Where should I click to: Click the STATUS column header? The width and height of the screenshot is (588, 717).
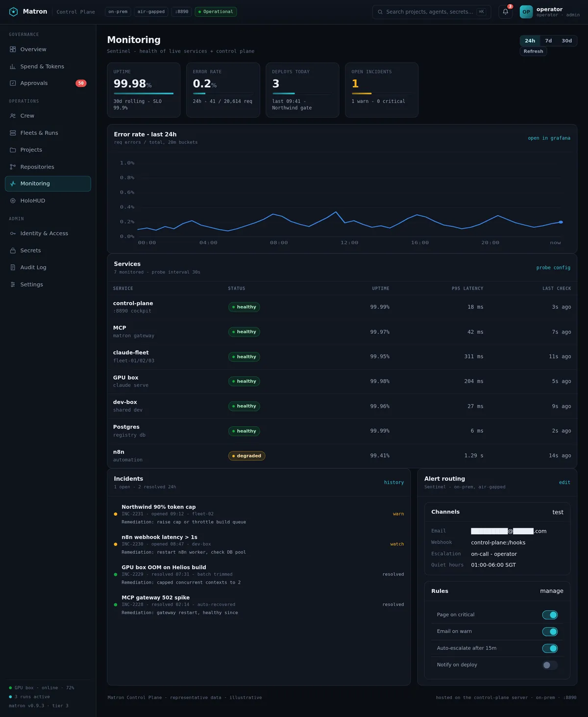point(237,289)
